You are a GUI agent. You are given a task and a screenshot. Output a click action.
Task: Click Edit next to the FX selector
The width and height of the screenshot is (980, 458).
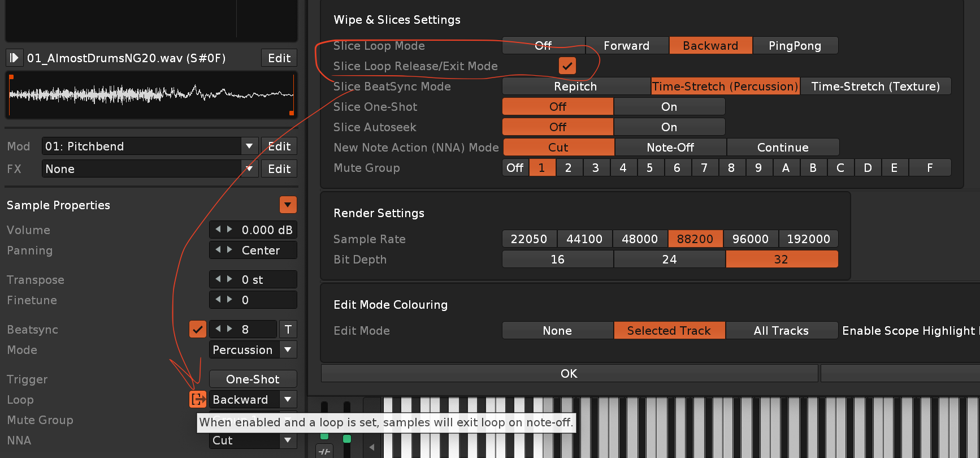[x=279, y=169]
